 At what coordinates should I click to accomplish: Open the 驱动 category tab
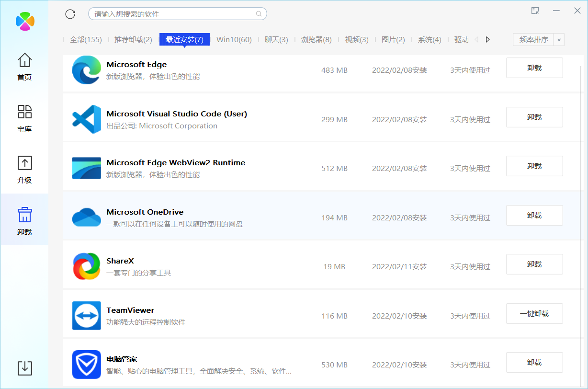click(x=462, y=40)
